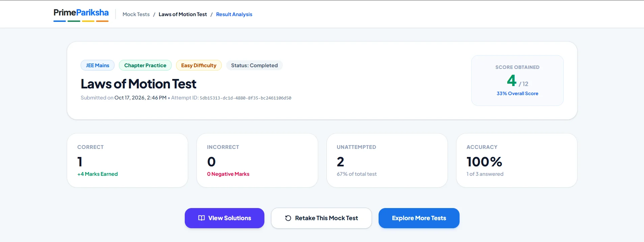Click the ACCURACY card label
This screenshot has width=644, height=242.
pyautogui.click(x=482, y=147)
